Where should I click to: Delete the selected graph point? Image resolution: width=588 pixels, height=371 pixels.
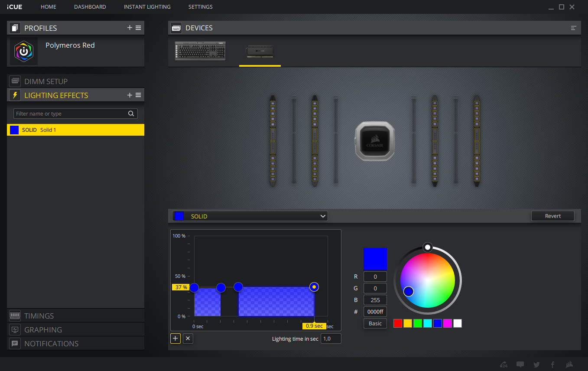(x=188, y=338)
